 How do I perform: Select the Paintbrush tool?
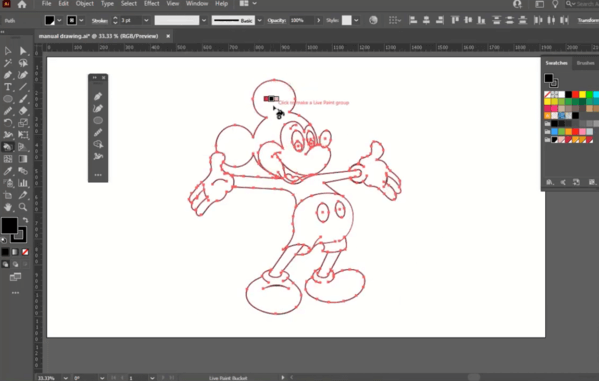tap(23, 99)
